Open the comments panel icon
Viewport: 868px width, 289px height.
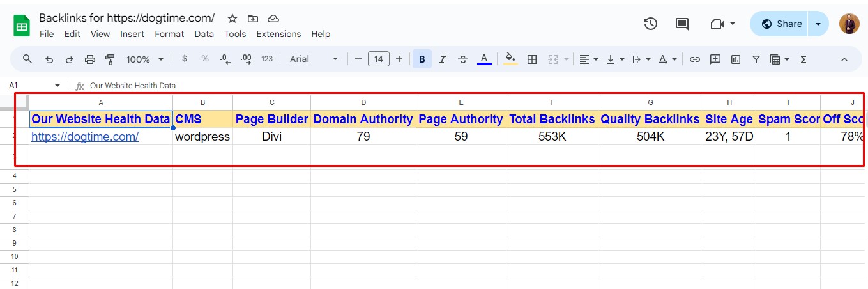(682, 24)
